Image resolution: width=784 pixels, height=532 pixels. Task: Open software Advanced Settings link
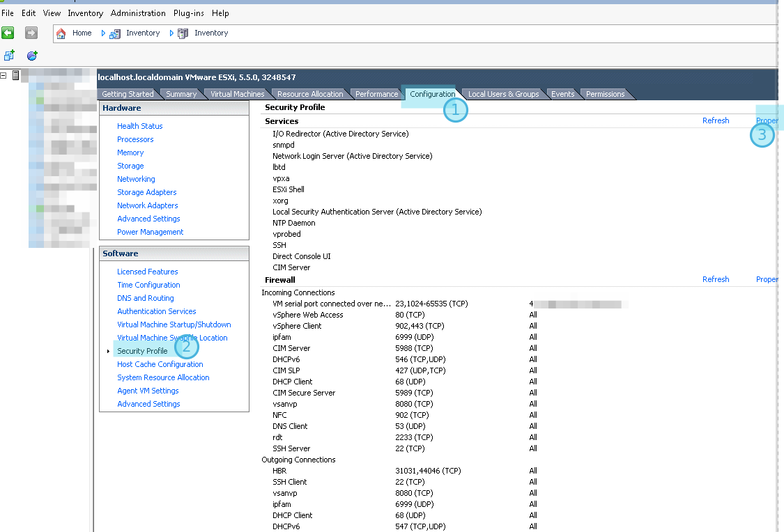[148, 404]
